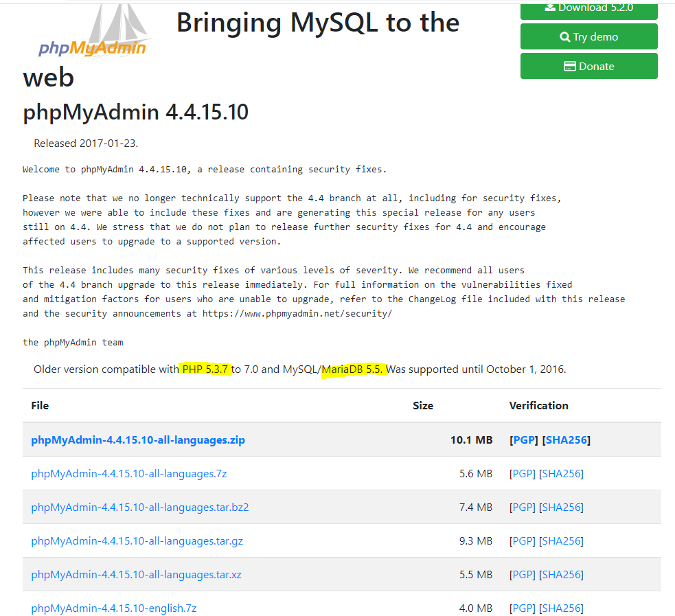Download phpMyAdmin-4.4.15.10-english.7z

coord(114,608)
